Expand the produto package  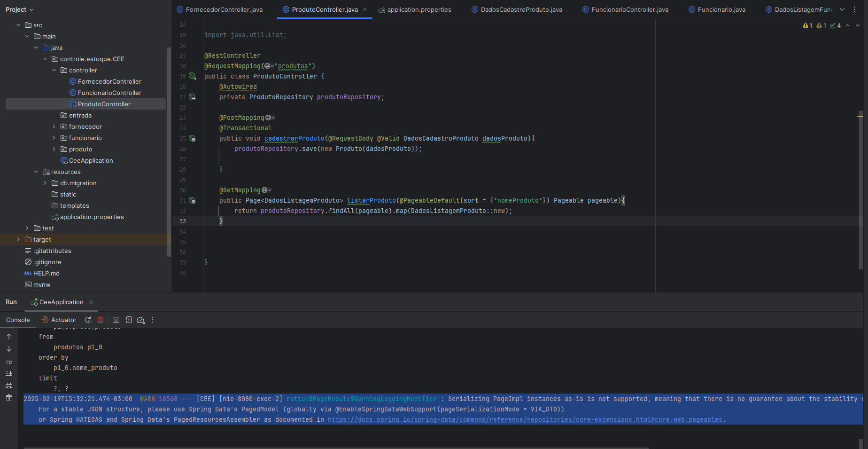click(54, 149)
